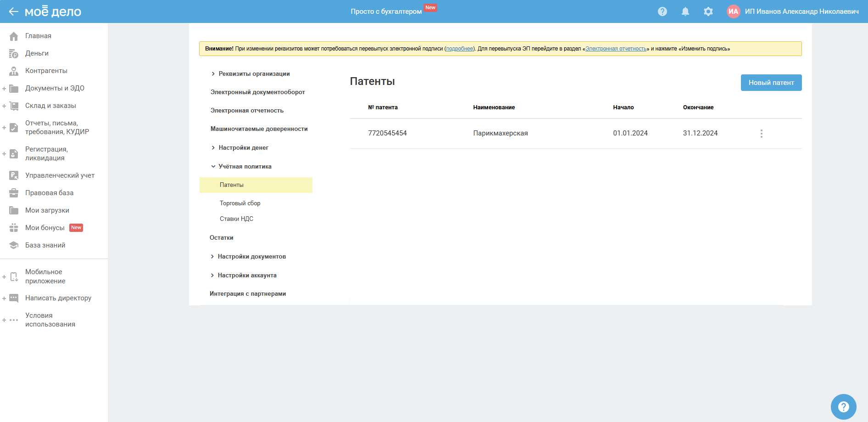Screen dimensions: 868x422
Task: Collapse the Учётная политика section
Action: (x=213, y=167)
